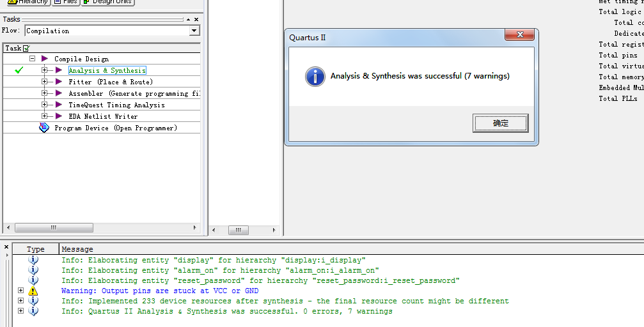Switch to the Files tab
This screenshot has height=327, width=644.
coord(65,2)
